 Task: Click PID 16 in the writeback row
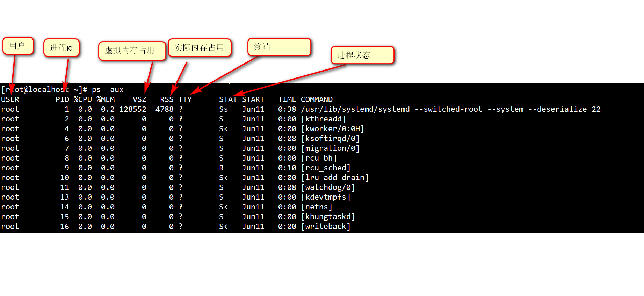point(65,227)
